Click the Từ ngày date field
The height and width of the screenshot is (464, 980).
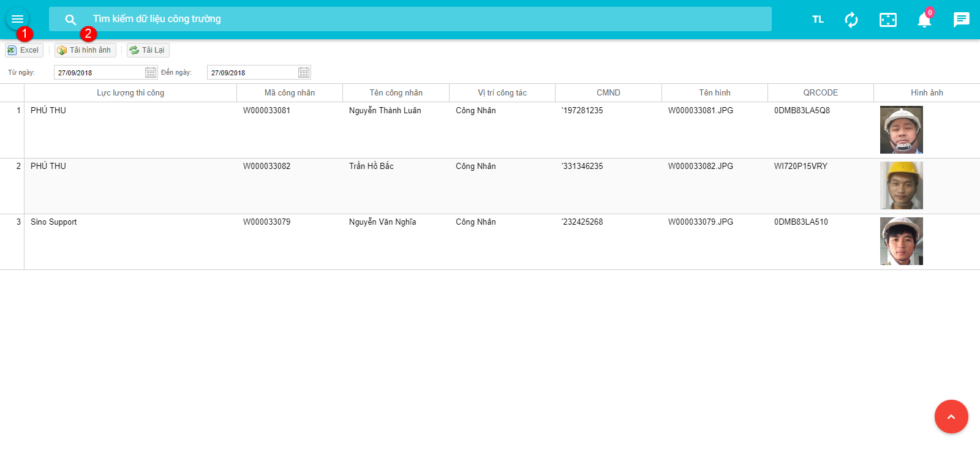99,73
